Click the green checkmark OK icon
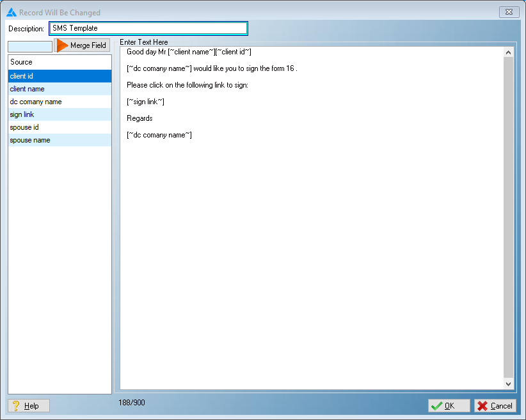526x420 pixels. [x=436, y=406]
